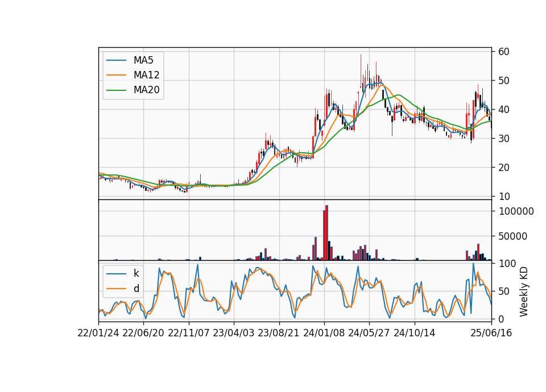
Task: Click the green MA20 legend line sample
Action: [x=116, y=90]
